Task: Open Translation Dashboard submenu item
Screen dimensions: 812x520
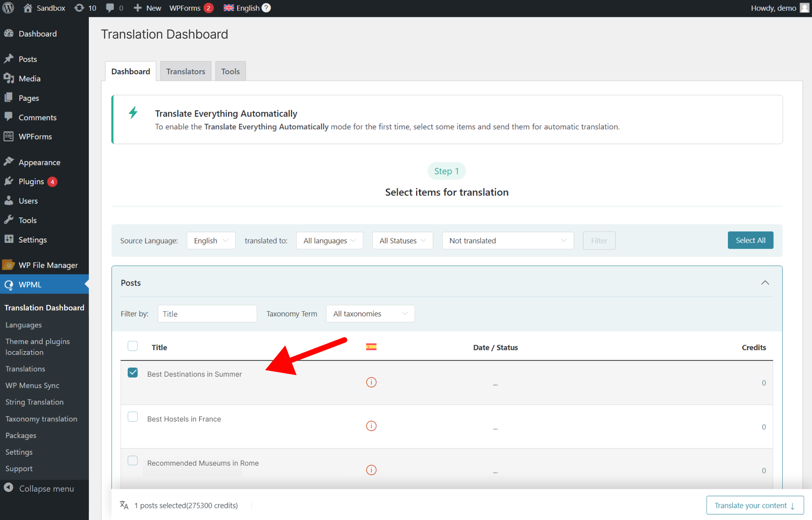Action: coord(44,308)
